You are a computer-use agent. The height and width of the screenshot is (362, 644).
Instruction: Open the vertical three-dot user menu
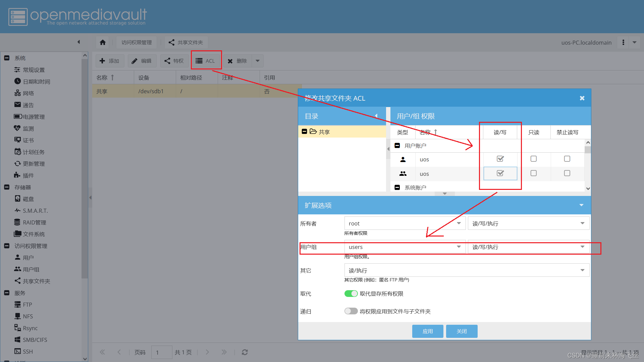point(623,42)
